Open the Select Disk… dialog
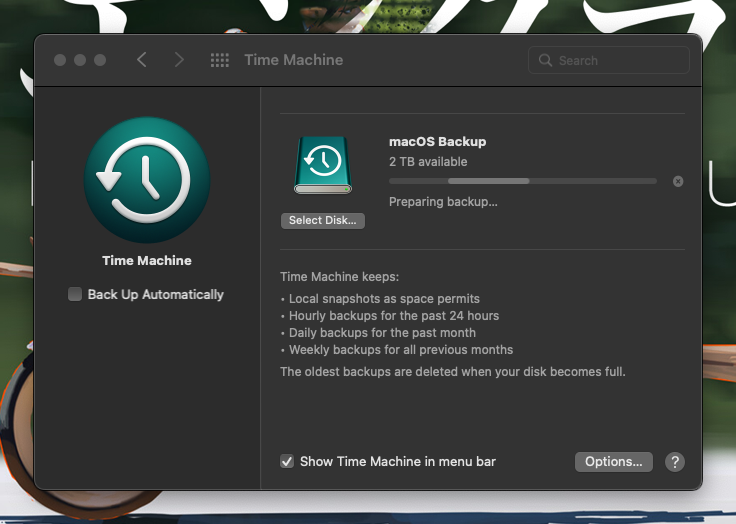 (x=323, y=221)
